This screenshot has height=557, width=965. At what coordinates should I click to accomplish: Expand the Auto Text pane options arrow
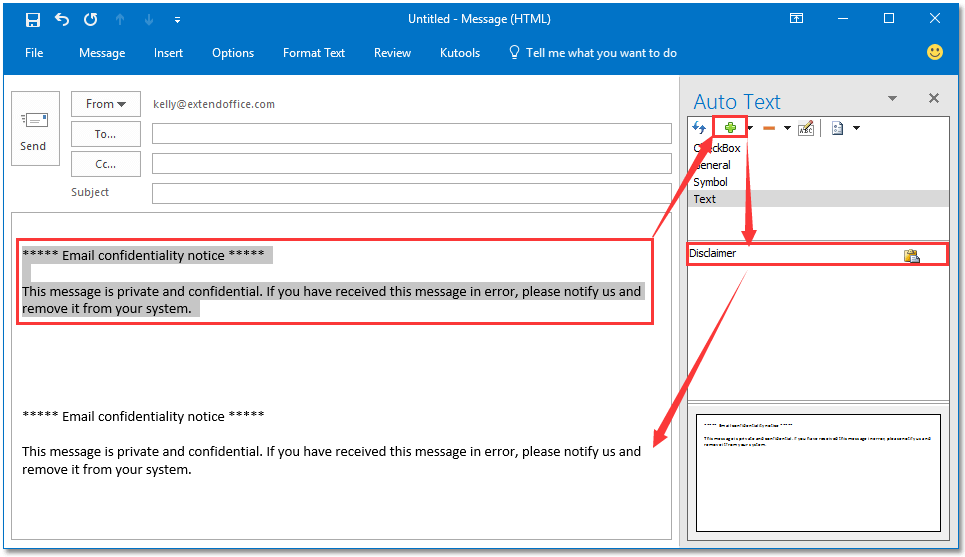tap(892, 98)
